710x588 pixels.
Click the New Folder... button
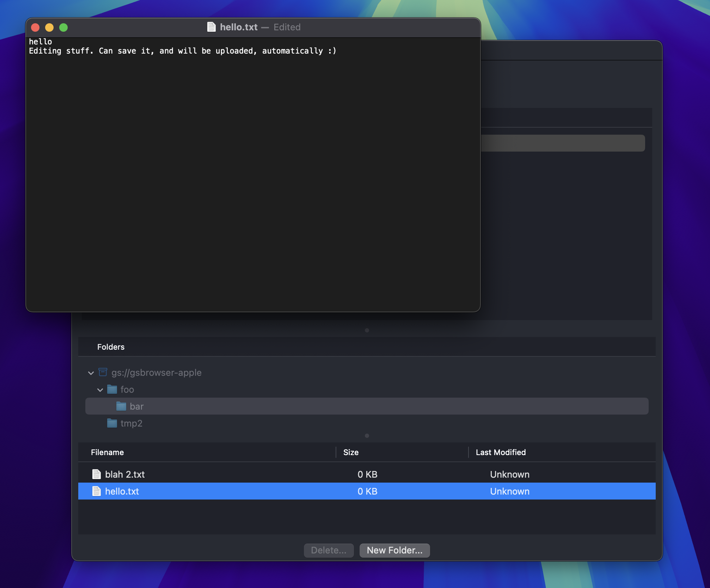tap(394, 550)
